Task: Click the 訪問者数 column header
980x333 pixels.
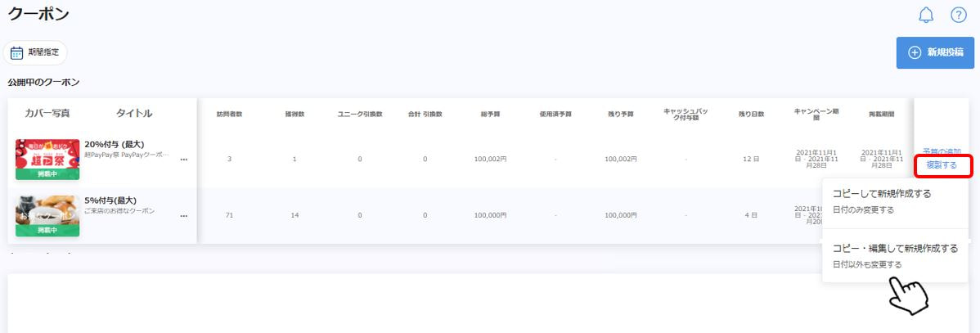Action: coord(229,114)
